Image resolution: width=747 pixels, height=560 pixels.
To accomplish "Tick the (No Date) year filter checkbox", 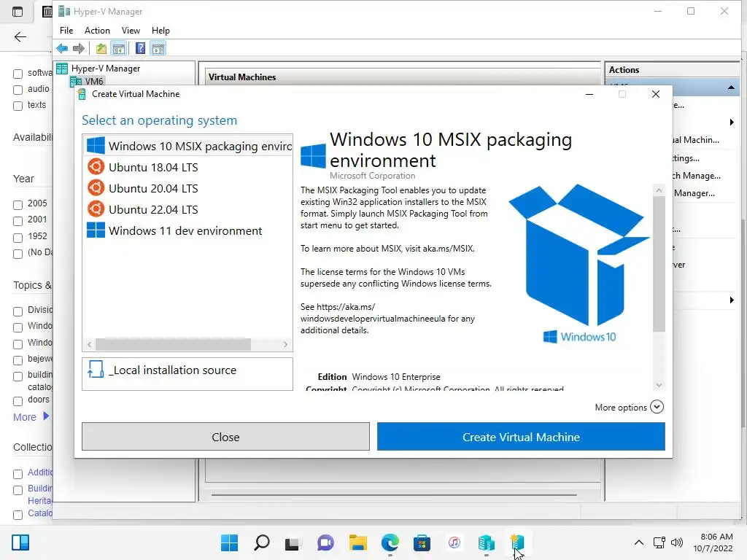I will coord(18,254).
